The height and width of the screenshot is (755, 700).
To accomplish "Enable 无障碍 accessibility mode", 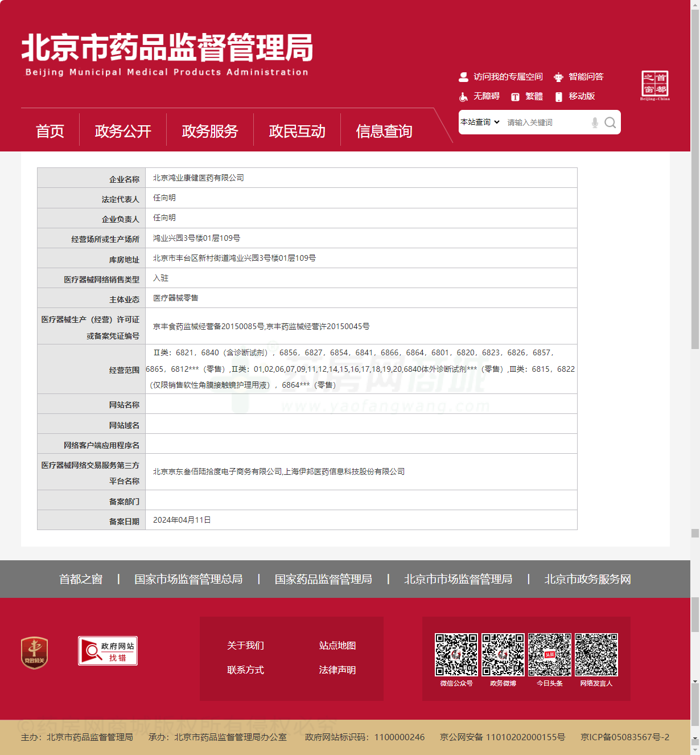I will (480, 96).
